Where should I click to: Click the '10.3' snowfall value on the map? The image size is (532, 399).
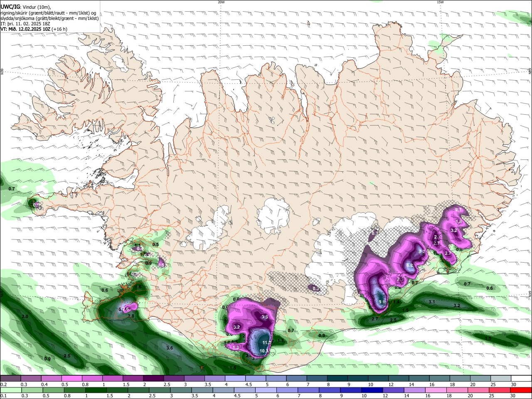click(x=264, y=351)
